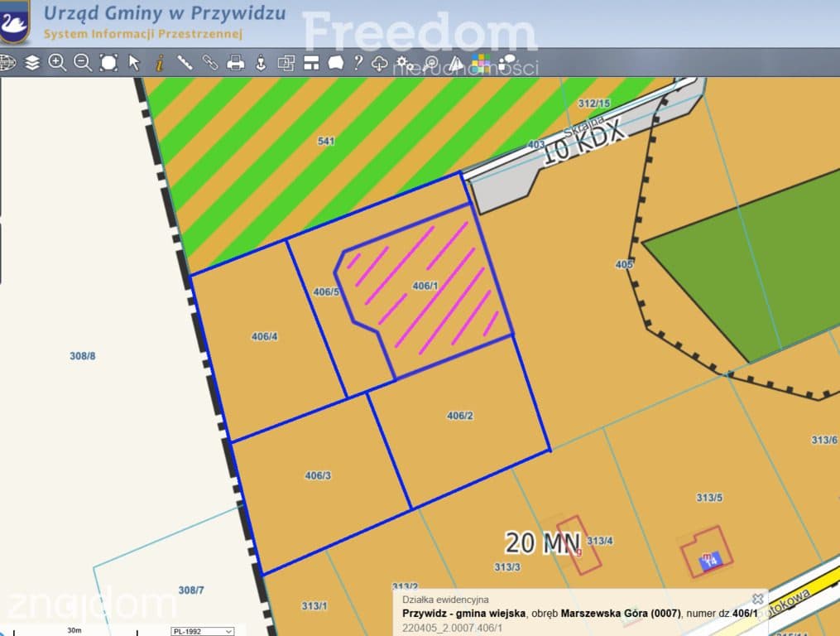Close the Działka ewidencyjna info popup
The height and width of the screenshot is (636, 840).
[x=757, y=599]
